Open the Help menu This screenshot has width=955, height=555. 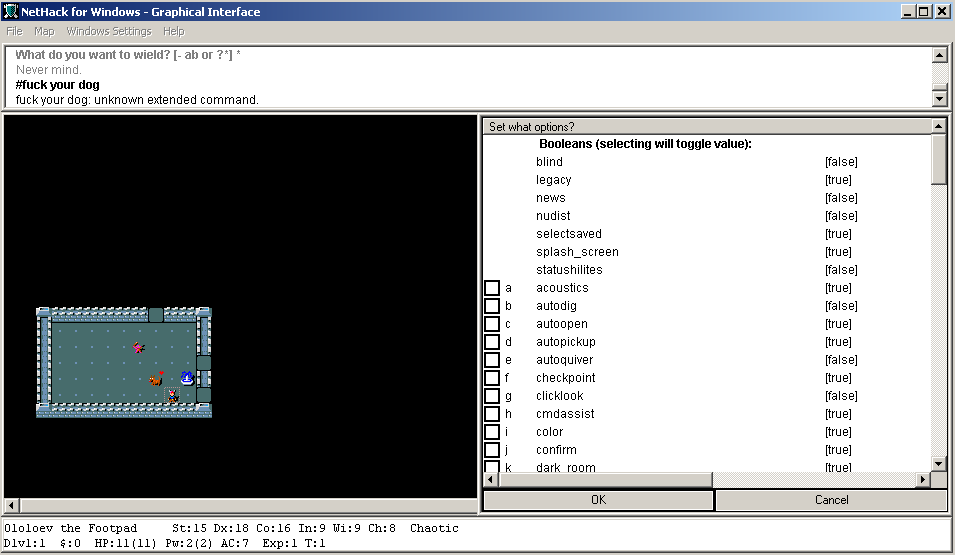pyautogui.click(x=174, y=31)
